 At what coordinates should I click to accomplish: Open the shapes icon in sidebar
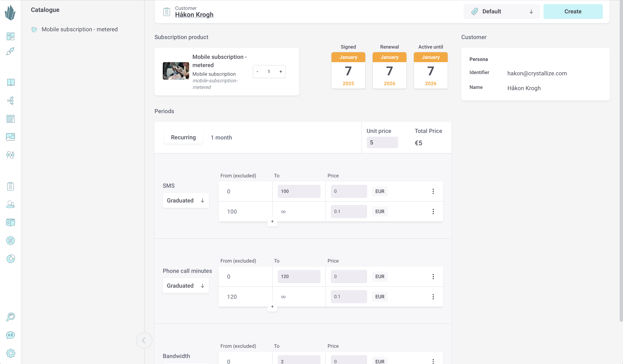[10, 155]
